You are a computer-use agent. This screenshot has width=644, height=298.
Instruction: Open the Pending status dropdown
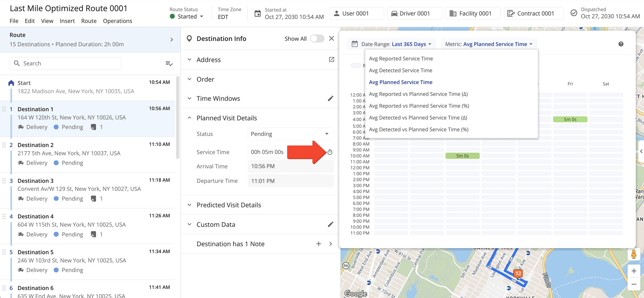tap(290, 134)
